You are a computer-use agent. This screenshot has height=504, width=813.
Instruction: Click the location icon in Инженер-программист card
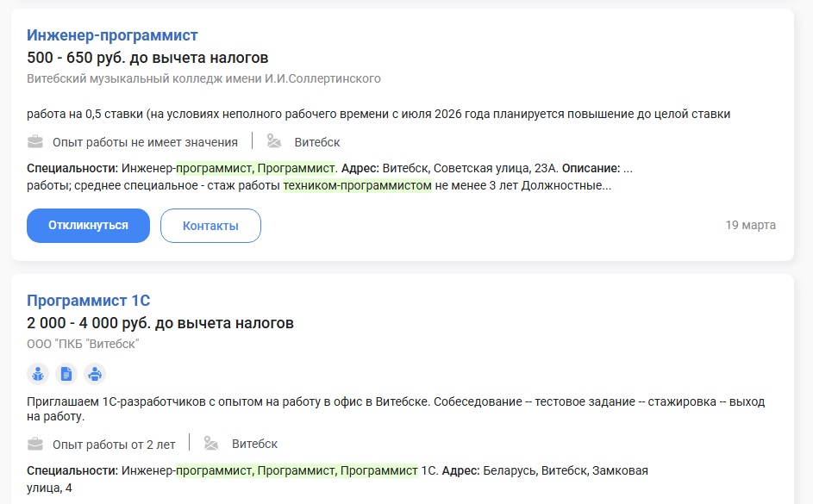(x=274, y=141)
